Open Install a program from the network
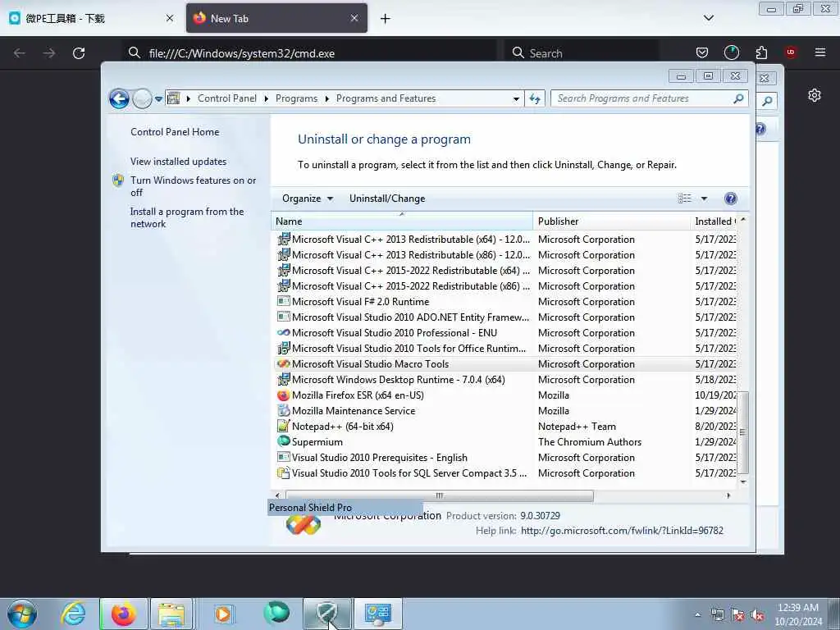This screenshot has height=630, width=840. click(187, 217)
